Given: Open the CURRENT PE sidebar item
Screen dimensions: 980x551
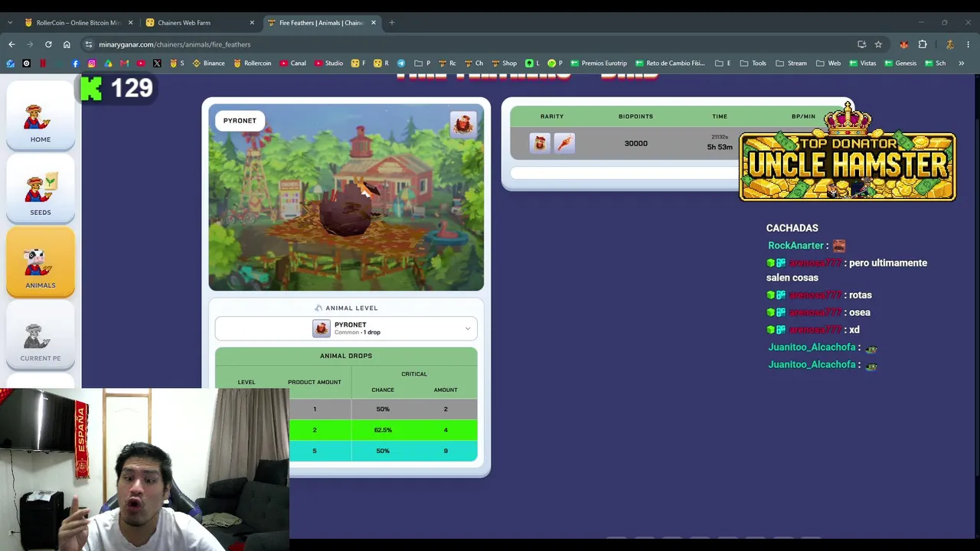Looking at the screenshot, I should (x=41, y=335).
